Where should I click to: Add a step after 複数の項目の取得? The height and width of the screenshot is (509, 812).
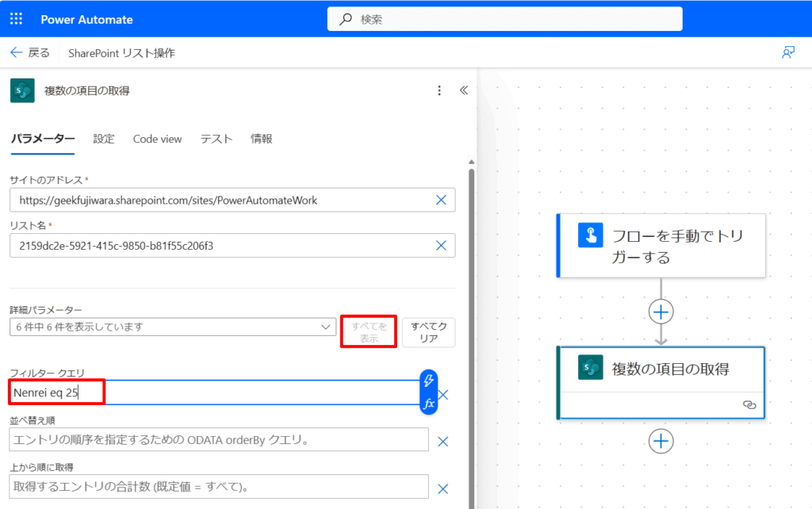(x=661, y=441)
